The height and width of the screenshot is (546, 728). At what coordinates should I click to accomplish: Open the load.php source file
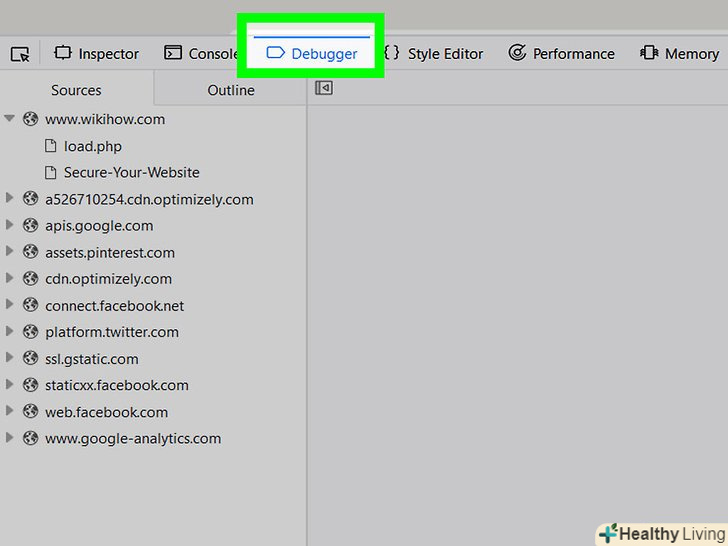click(92, 146)
